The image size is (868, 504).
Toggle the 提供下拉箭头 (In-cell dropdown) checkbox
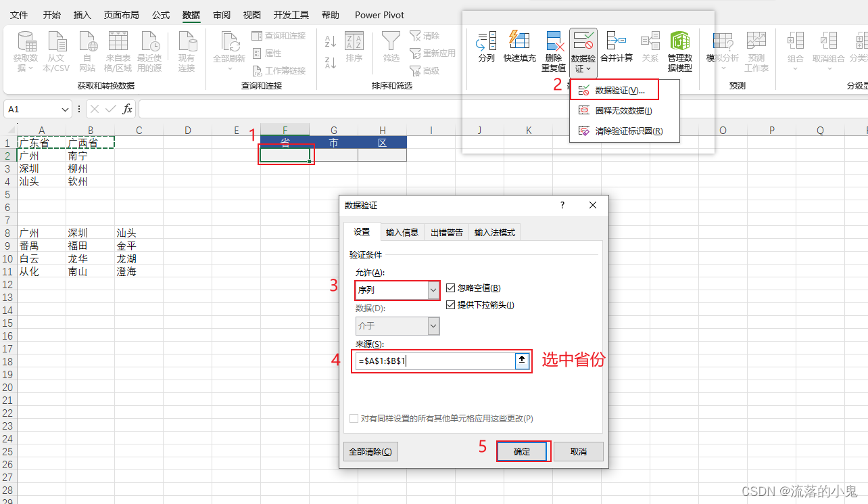click(x=451, y=305)
